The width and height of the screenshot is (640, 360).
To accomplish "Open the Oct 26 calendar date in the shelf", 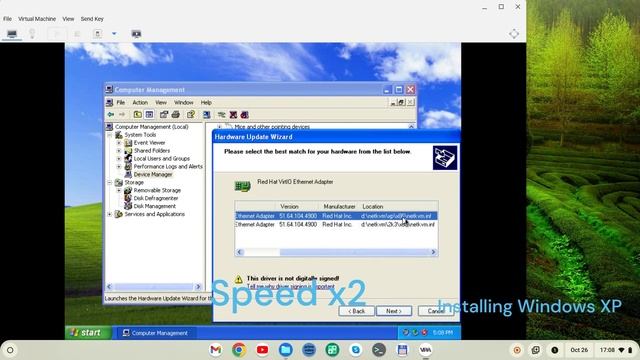I will click(579, 350).
